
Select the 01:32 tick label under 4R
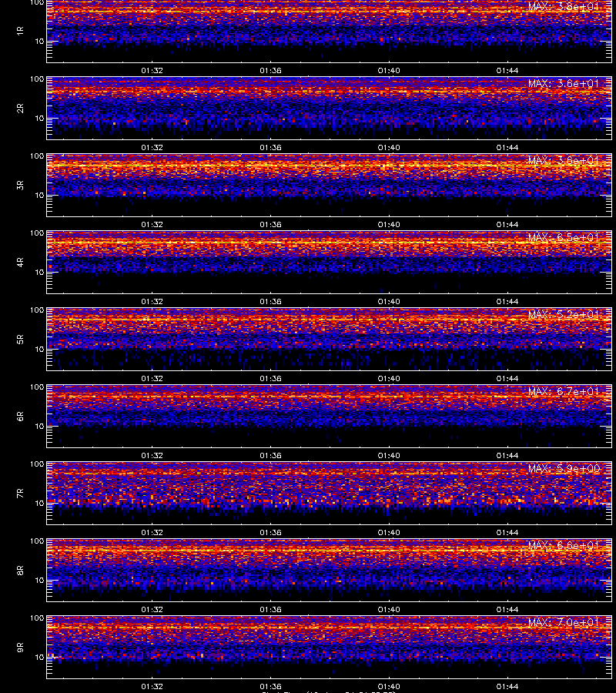point(152,301)
